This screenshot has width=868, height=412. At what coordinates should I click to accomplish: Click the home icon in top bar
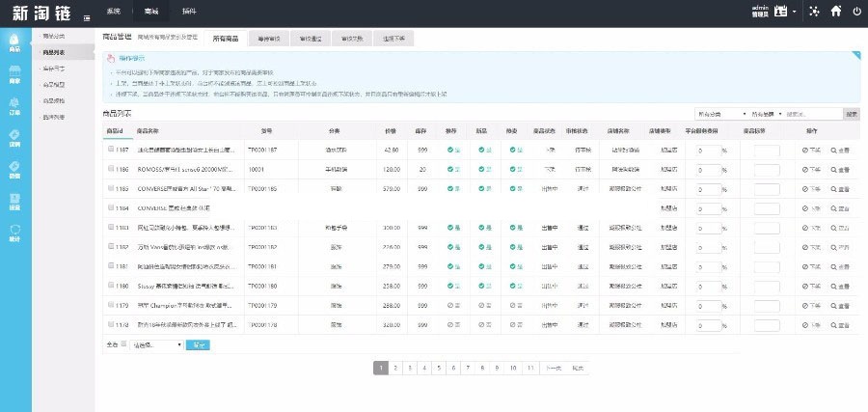[834, 12]
